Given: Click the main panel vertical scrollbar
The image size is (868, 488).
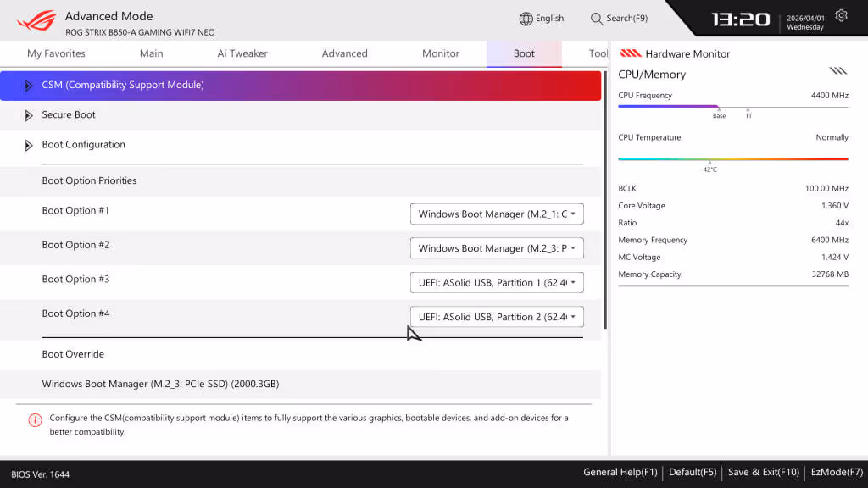Looking at the screenshot, I should click(605, 200).
